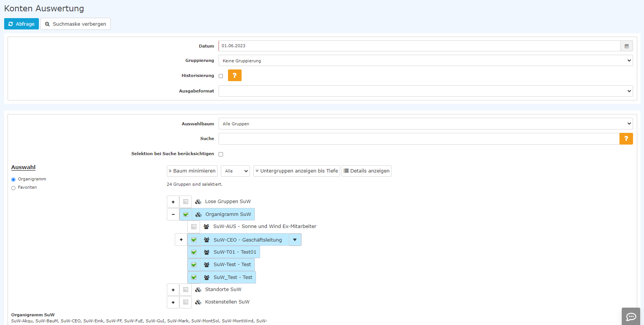This screenshot has width=644, height=325.
Task: Click the group icon of Standorte SuW
Action: tap(198, 290)
